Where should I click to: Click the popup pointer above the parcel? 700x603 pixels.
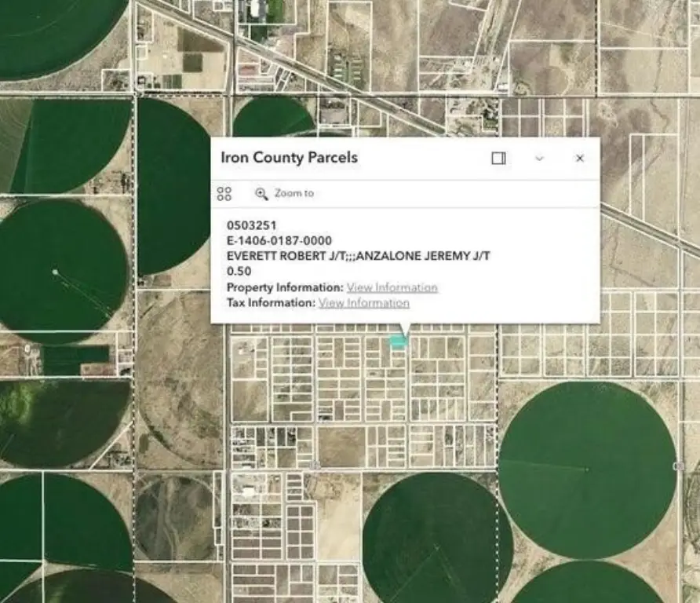point(404,329)
